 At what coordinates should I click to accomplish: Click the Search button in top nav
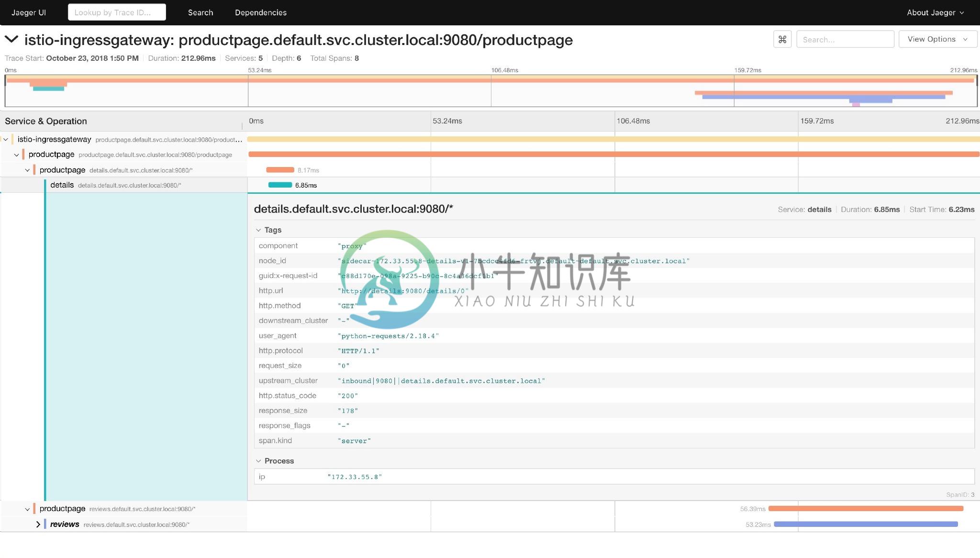[x=200, y=12]
